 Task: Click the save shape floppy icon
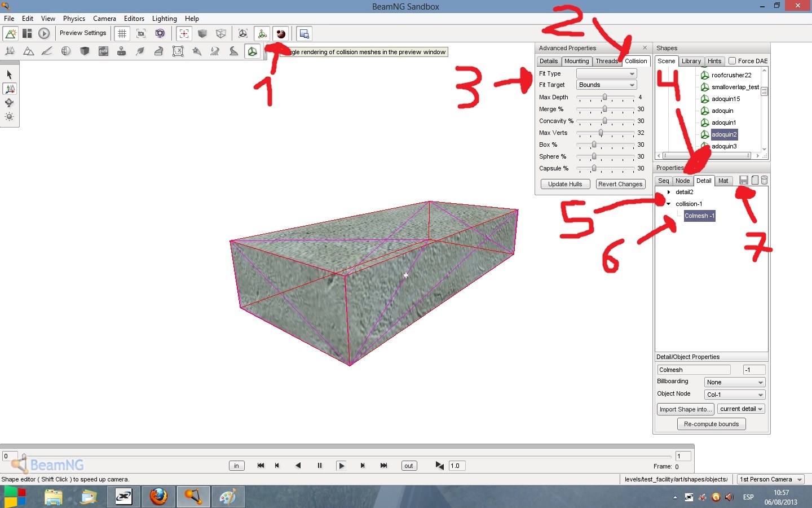744,180
